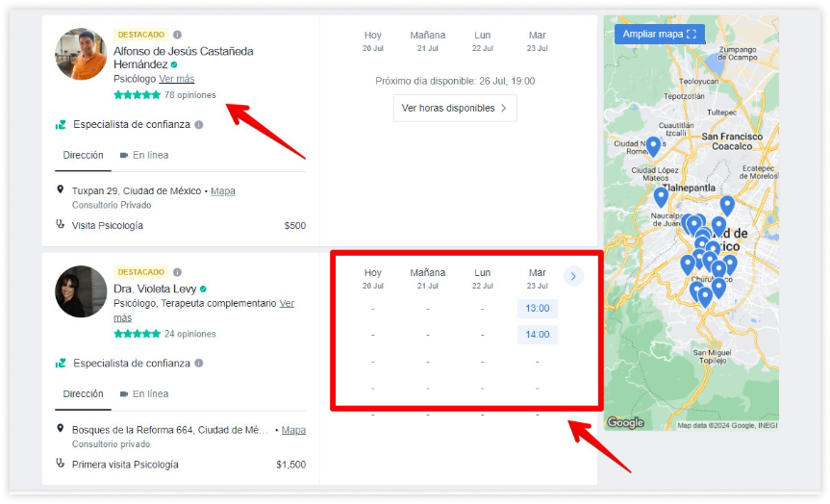Click verified checkmark beside Castañeda Hernández name
Screen dimensions: 830x504
click(x=174, y=64)
